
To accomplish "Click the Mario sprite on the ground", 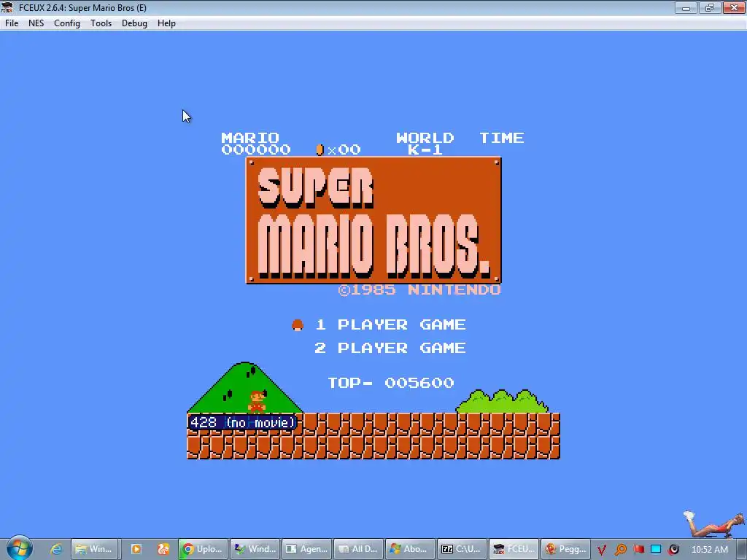I will pyautogui.click(x=257, y=401).
